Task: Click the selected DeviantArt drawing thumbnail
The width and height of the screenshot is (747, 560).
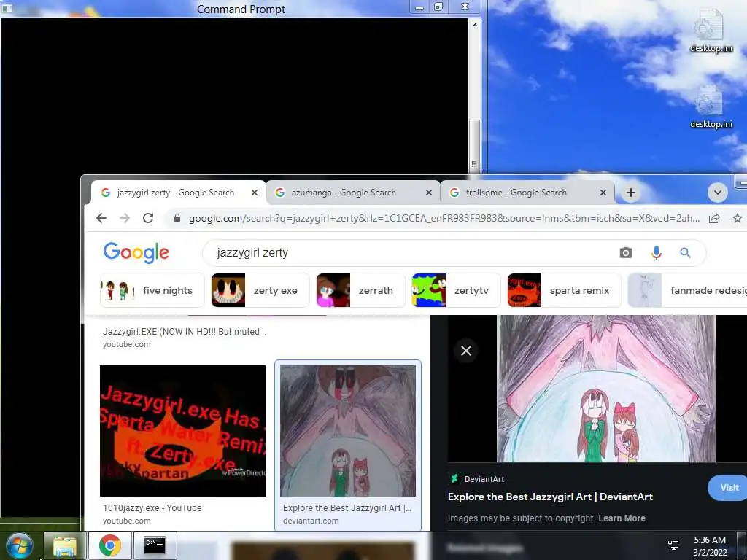Action: tap(348, 431)
